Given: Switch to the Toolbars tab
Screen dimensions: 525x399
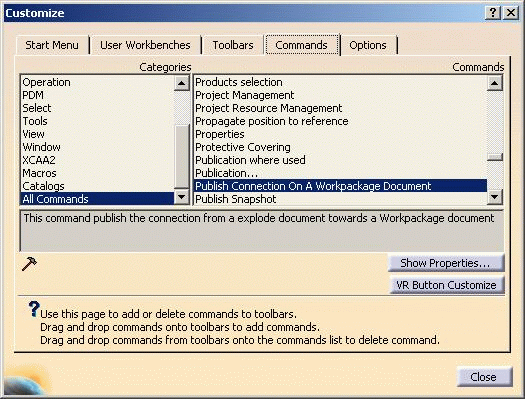Looking at the screenshot, I should tap(233, 45).
